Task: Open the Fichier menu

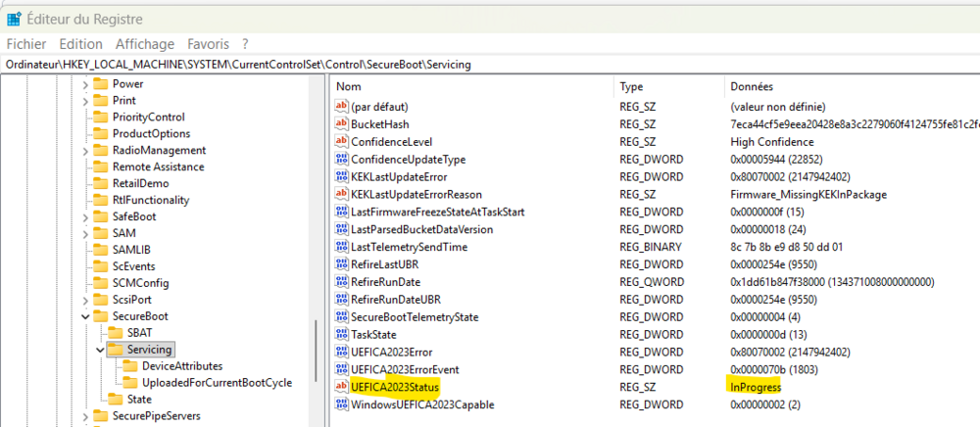Action: (26, 44)
